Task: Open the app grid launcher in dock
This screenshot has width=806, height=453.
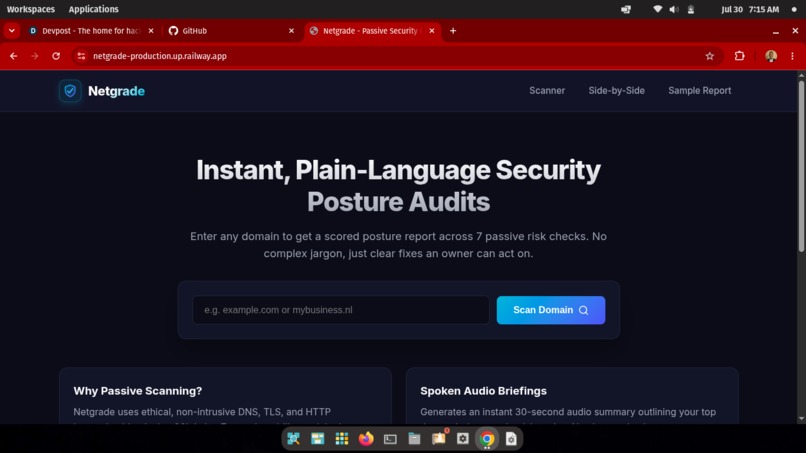Action: 342,439
